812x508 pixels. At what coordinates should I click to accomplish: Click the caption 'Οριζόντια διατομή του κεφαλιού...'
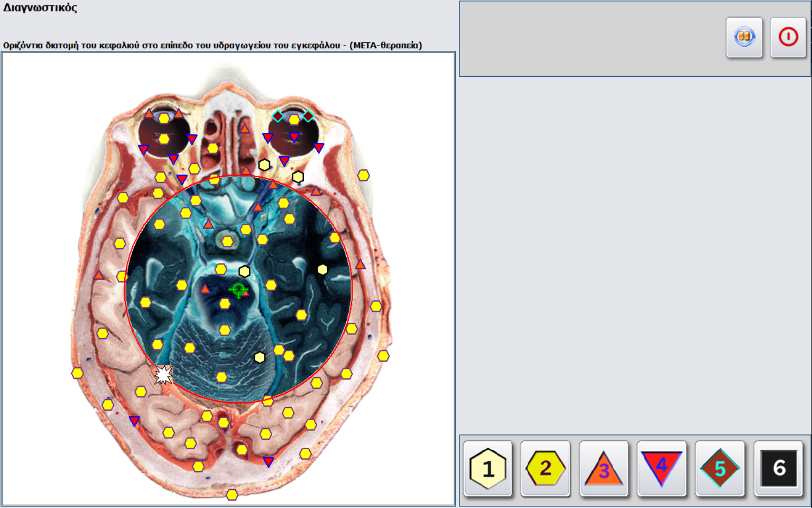click(x=213, y=46)
